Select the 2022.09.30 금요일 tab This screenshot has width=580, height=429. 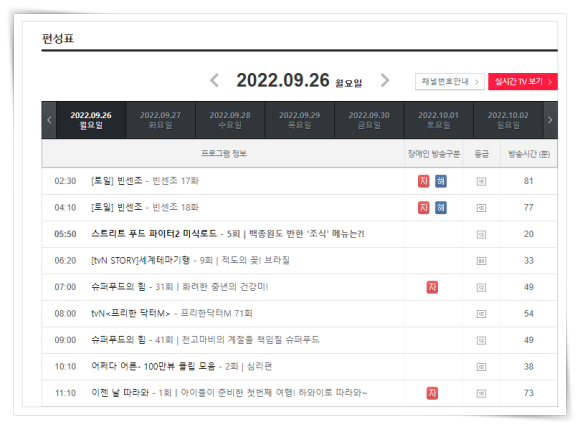[x=369, y=120]
